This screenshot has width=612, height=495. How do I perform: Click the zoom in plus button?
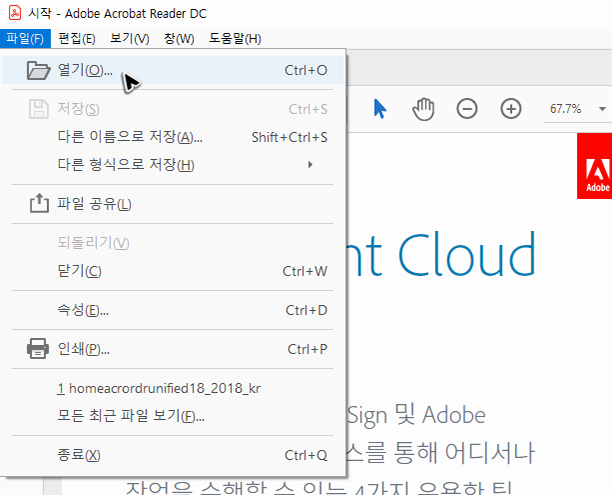click(511, 109)
